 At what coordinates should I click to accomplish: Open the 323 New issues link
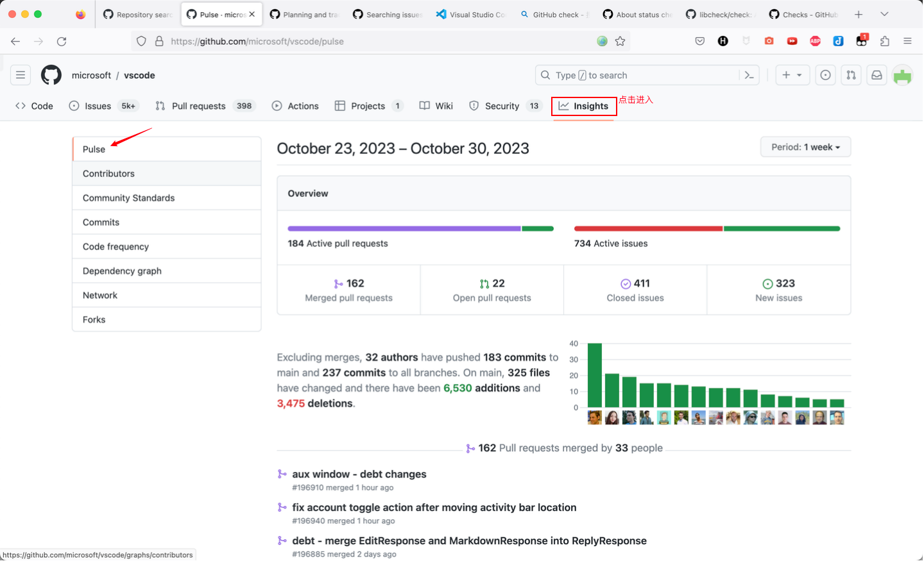tap(779, 290)
